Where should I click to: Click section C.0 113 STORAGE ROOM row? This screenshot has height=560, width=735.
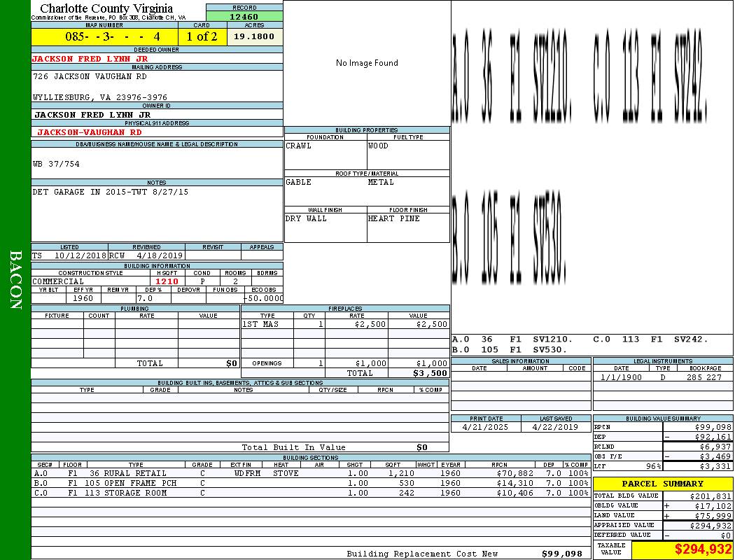(x=311, y=493)
